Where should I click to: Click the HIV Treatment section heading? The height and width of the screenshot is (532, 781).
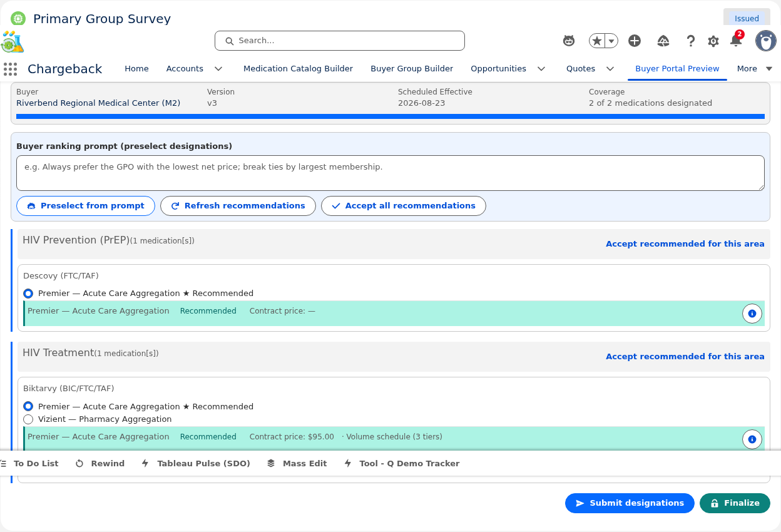pyautogui.click(x=58, y=353)
